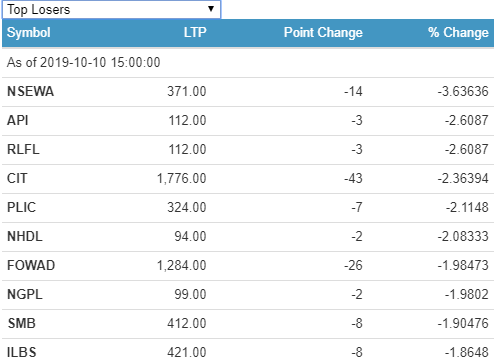The image size is (497, 364).
Task: Sort by the % Change column header
Action: 458,32
